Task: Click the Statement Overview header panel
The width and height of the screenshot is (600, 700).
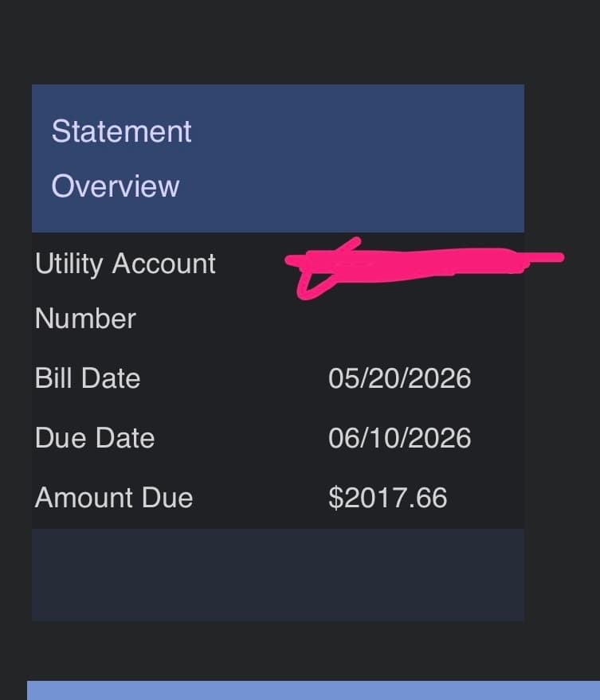Action: [x=278, y=158]
